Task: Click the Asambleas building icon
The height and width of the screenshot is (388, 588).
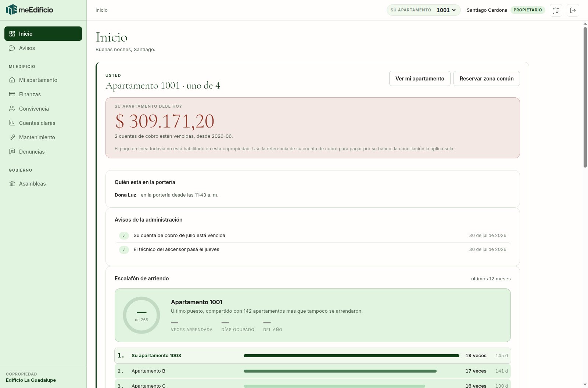Action: 12,184
